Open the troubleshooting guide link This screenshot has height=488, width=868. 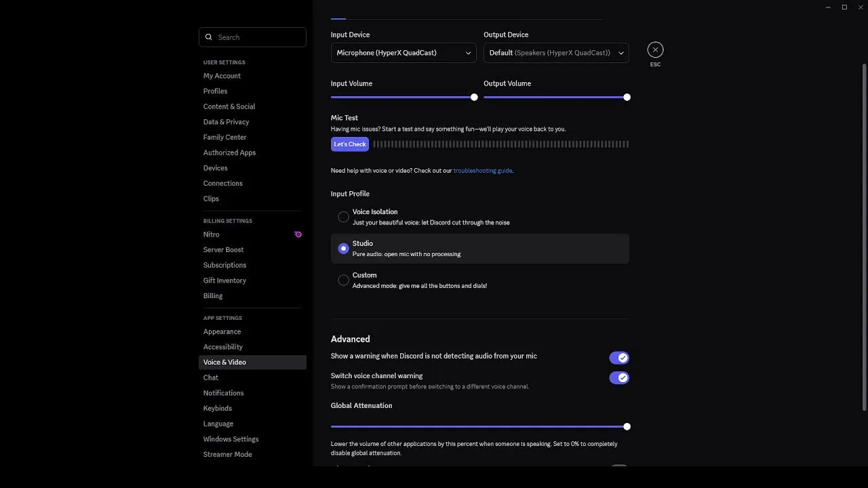click(x=483, y=171)
